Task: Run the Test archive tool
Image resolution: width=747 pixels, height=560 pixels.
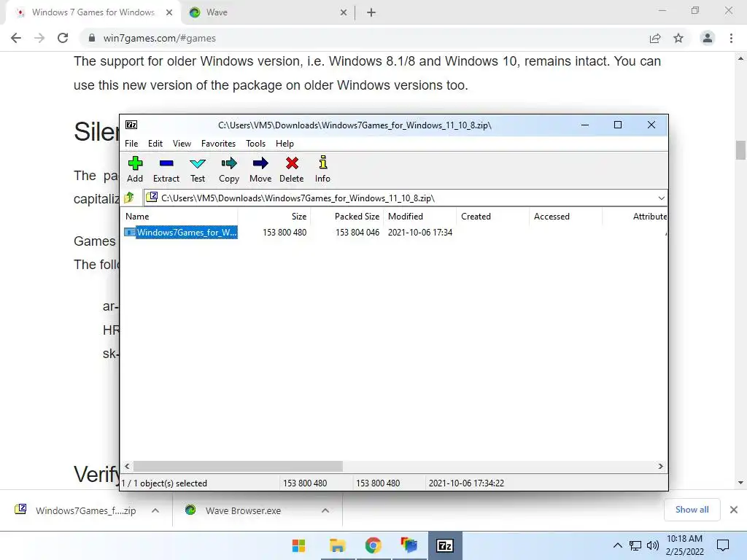Action: pos(197,169)
